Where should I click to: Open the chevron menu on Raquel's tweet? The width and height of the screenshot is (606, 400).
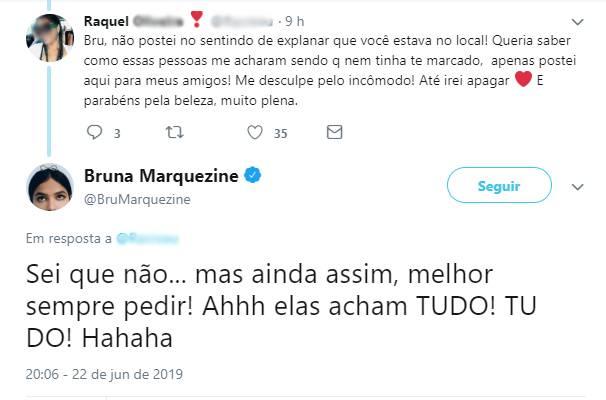click(577, 21)
